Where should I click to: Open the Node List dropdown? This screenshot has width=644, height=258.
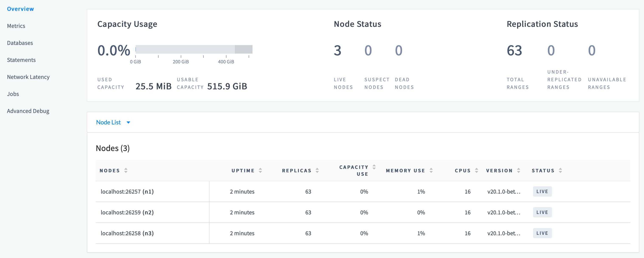113,122
